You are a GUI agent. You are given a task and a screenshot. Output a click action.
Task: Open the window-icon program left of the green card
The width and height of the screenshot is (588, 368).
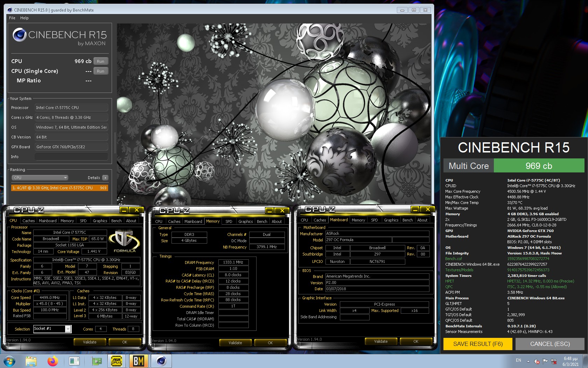point(74,361)
